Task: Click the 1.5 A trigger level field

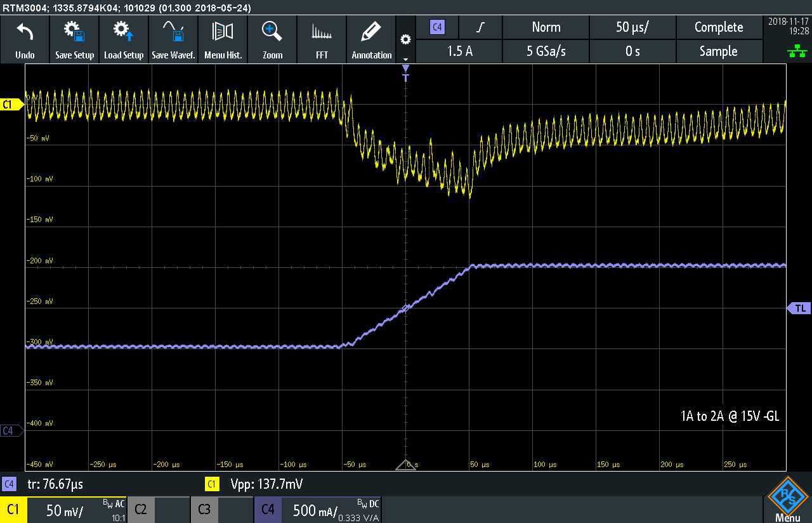Action: coord(460,51)
